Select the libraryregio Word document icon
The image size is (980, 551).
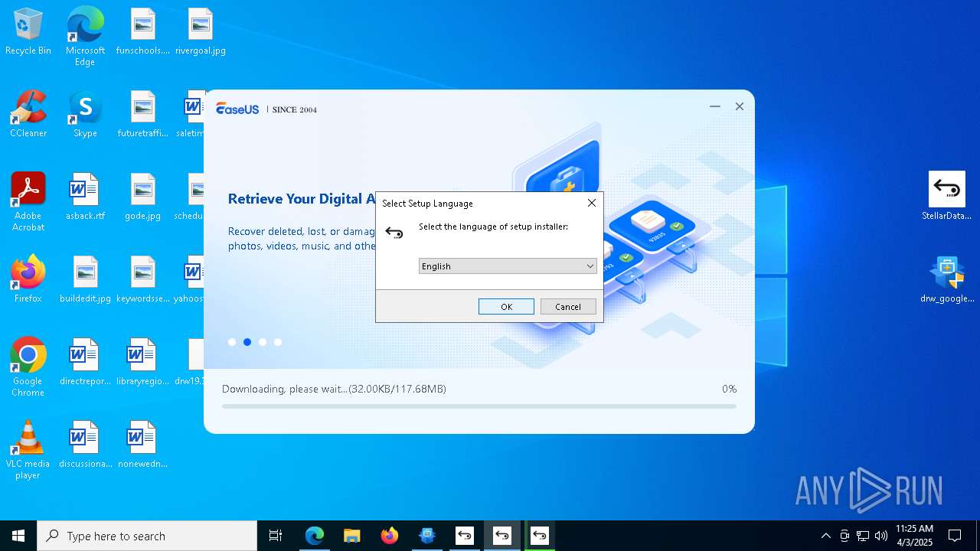[142, 363]
